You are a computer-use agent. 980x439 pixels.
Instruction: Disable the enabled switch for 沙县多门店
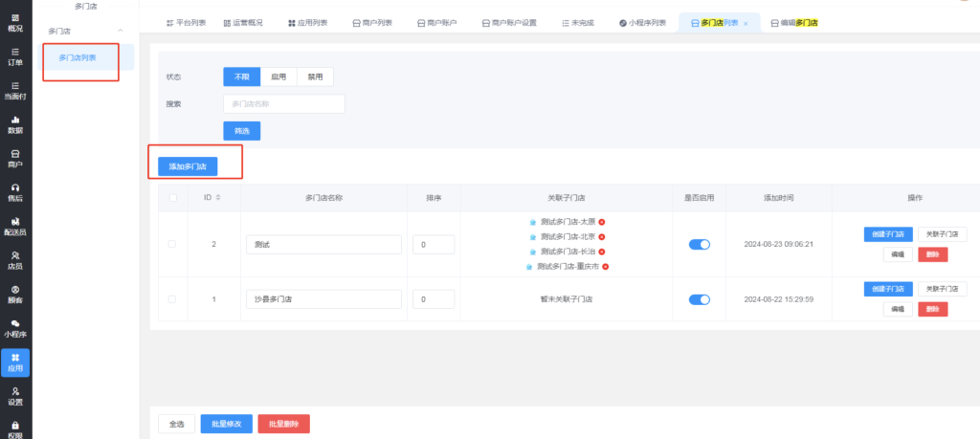(700, 299)
